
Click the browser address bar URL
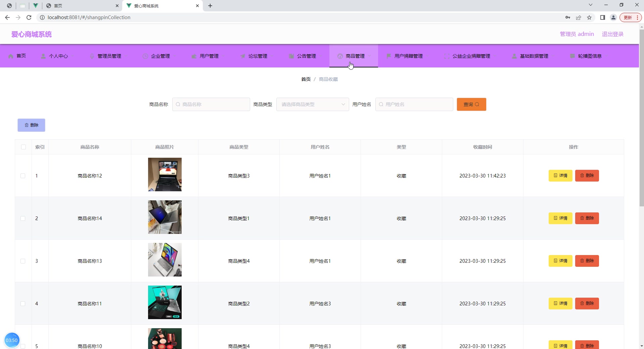coord(89,17)
